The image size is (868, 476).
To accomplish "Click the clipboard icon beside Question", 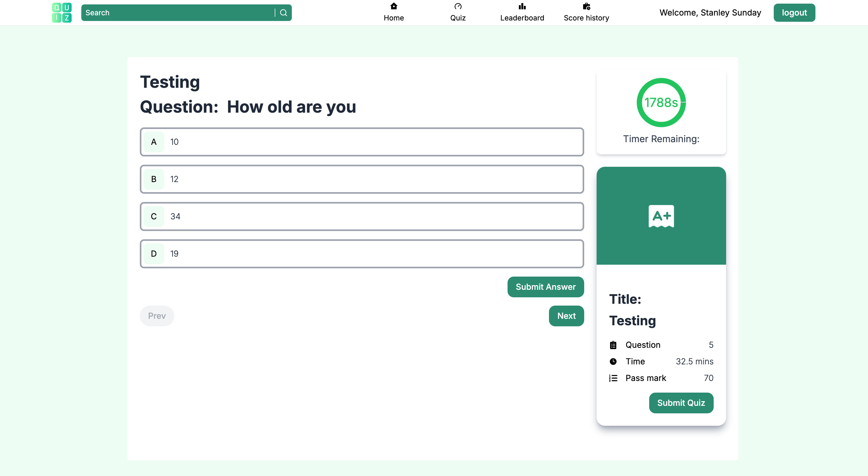I will (x=613, y=345).
